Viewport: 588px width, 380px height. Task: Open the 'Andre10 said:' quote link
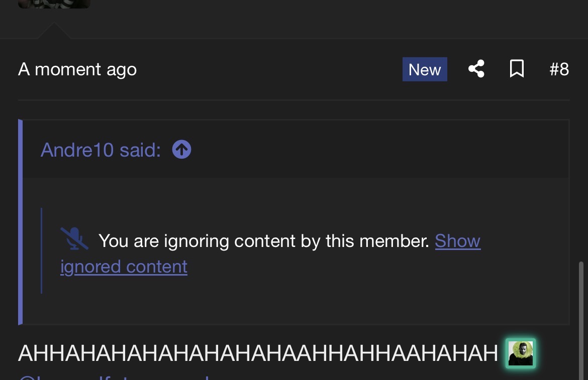pos(101,150)
